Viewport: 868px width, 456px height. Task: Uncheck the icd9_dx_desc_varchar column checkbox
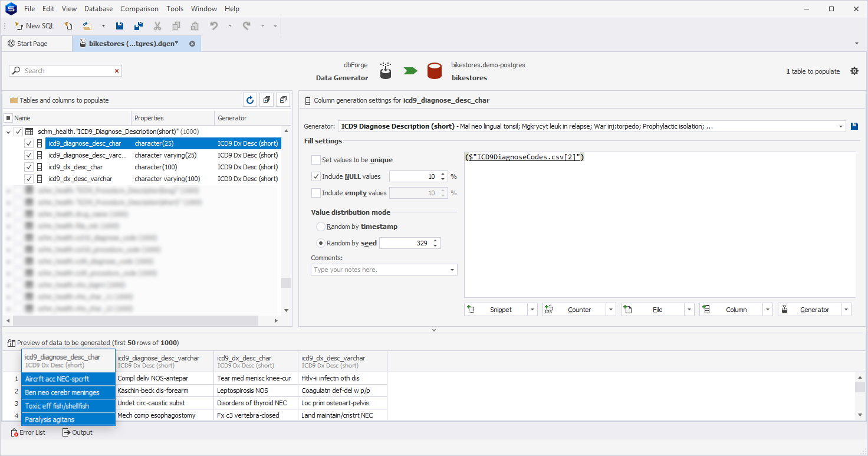point(29,179)
